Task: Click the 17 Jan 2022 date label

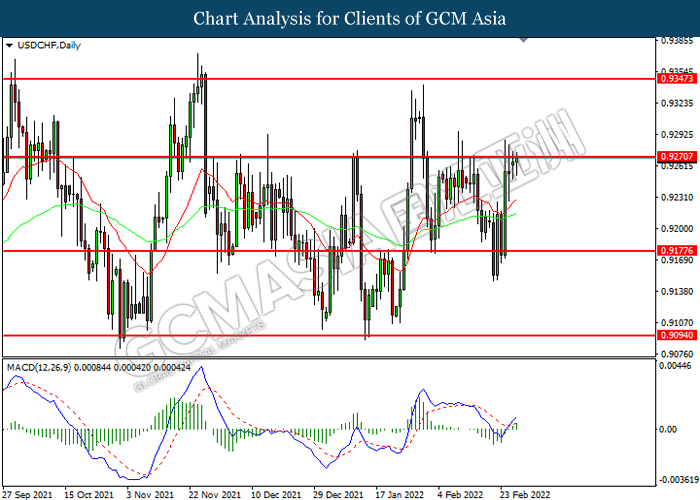Action: coord(400,495)
